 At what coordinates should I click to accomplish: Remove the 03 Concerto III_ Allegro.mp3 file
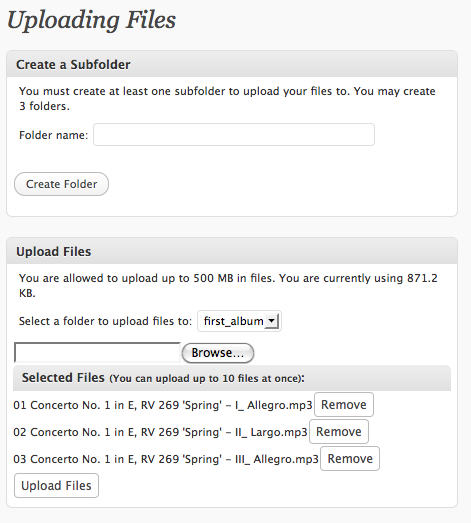pyautogui.click(x=350, y=459)
